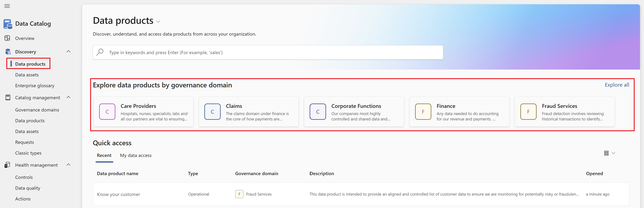Click the Discovery search database icon
This screenshot has width=644, height=208.
[8, 52]
